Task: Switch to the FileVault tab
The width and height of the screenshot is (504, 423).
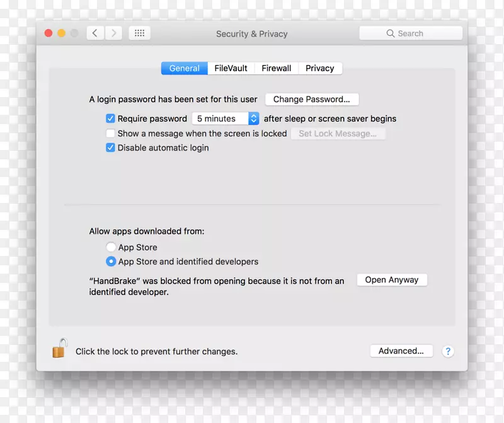Action: [x=231, y=68]
